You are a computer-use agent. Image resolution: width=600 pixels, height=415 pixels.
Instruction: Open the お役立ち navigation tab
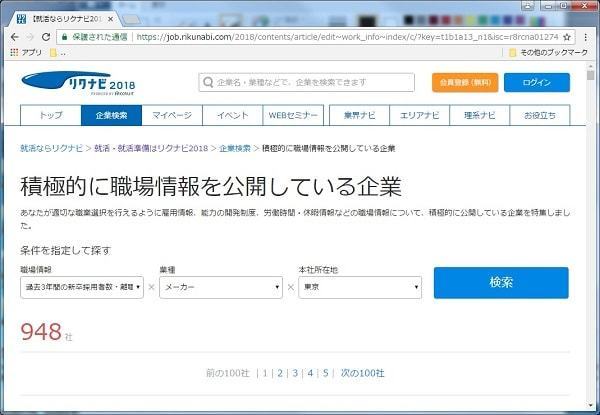tap(540, 115)
